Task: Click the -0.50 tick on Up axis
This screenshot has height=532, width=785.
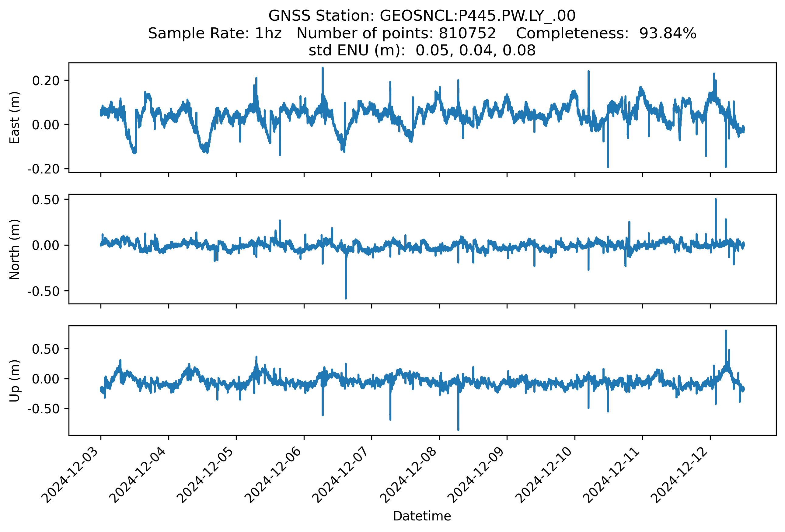Action: pos(43,409)
